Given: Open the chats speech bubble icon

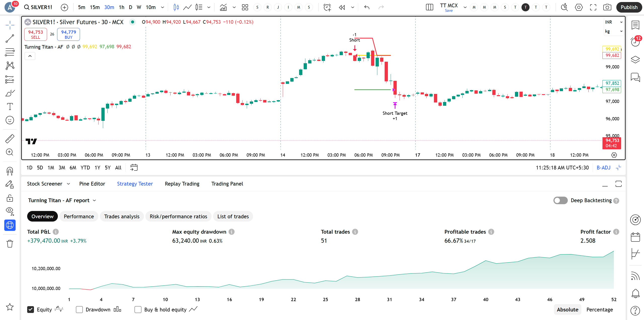Looking at the screenshot, I should pos(635,77).
